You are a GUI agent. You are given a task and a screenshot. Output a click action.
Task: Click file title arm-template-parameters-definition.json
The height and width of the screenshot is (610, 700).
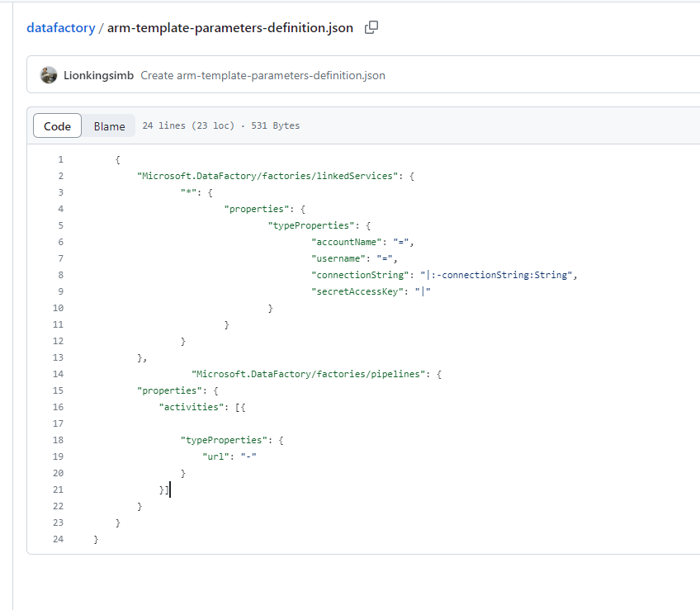click(x=230, y=28)
